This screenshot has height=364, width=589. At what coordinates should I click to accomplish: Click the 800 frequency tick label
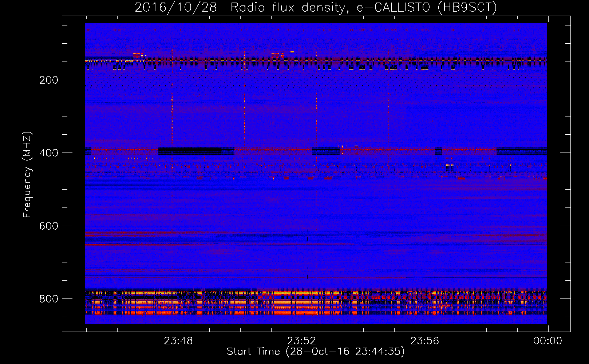click(x=49, y=299)
